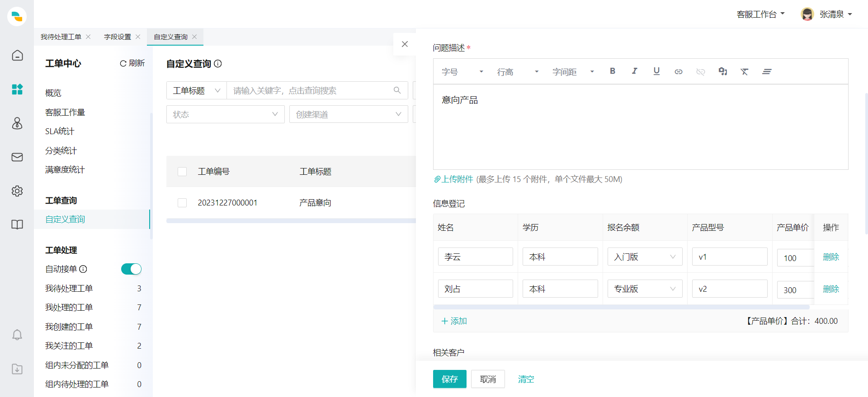Clear formatting in the editor toolbar
868x397 pixels.
coord(745,71)
